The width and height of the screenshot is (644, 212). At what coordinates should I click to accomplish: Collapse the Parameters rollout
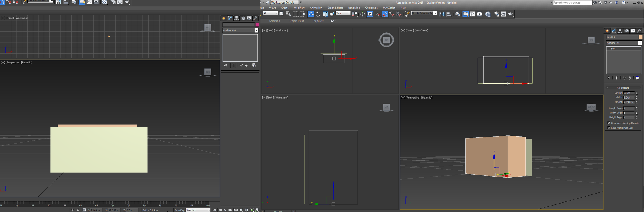click(623, 88)
